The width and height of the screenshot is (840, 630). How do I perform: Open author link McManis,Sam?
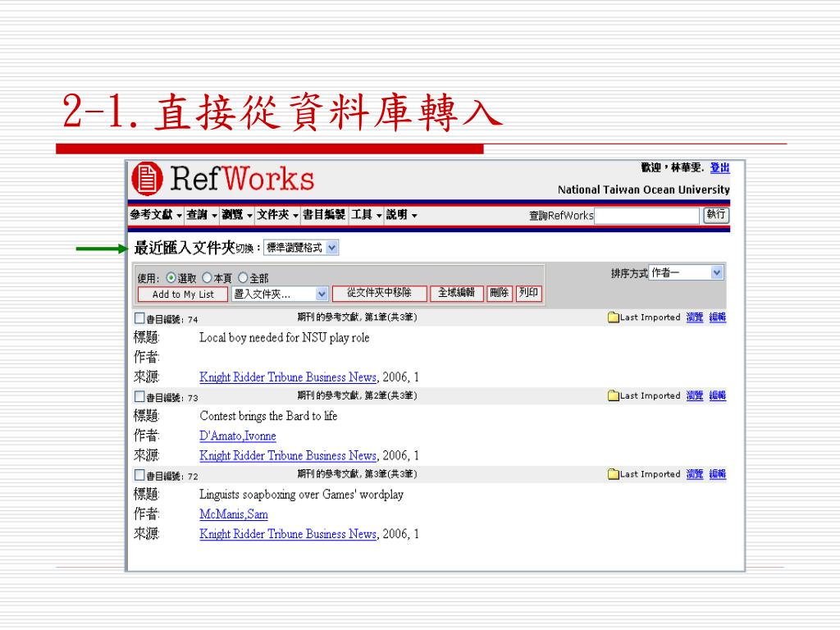click(x=234, y=514)
